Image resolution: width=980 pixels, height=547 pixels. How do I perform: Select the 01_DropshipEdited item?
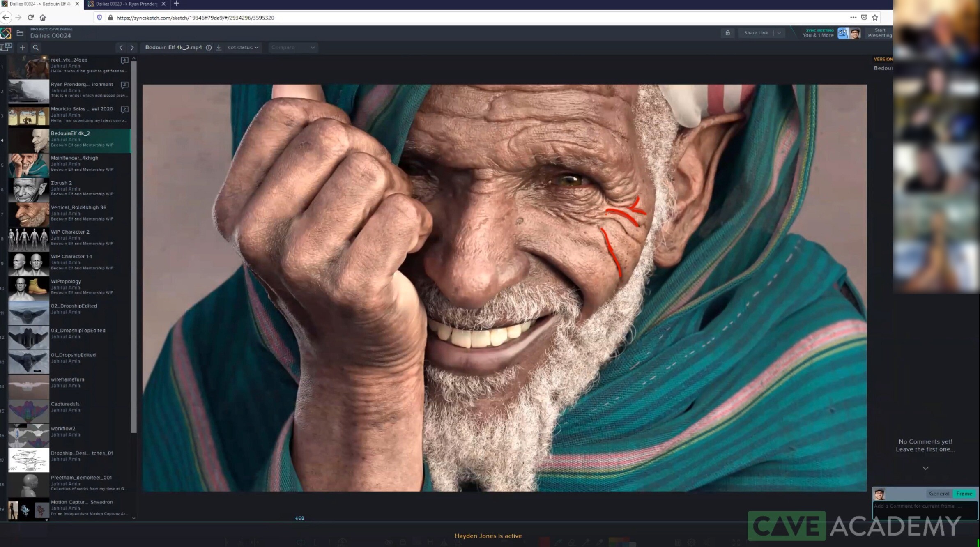click(69, 362)
